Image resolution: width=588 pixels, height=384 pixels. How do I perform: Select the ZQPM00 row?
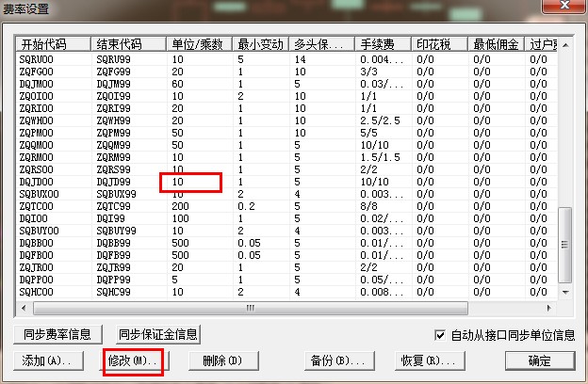pyautogui.click(x=286, y=133)
